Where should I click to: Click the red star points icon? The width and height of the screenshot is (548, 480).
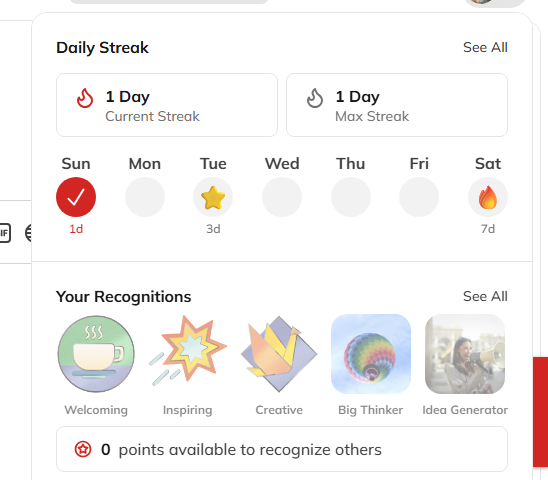click(x=83, y=449)
